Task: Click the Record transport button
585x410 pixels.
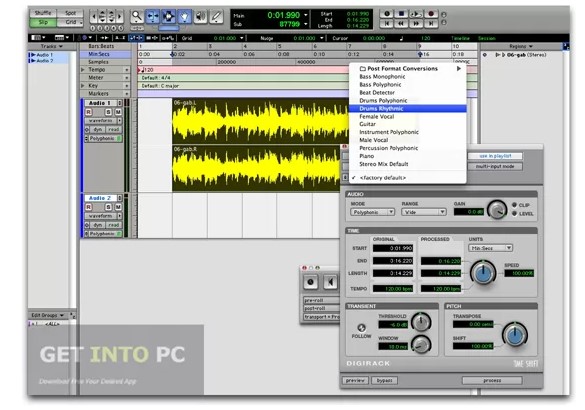Action: click(431, 14)
